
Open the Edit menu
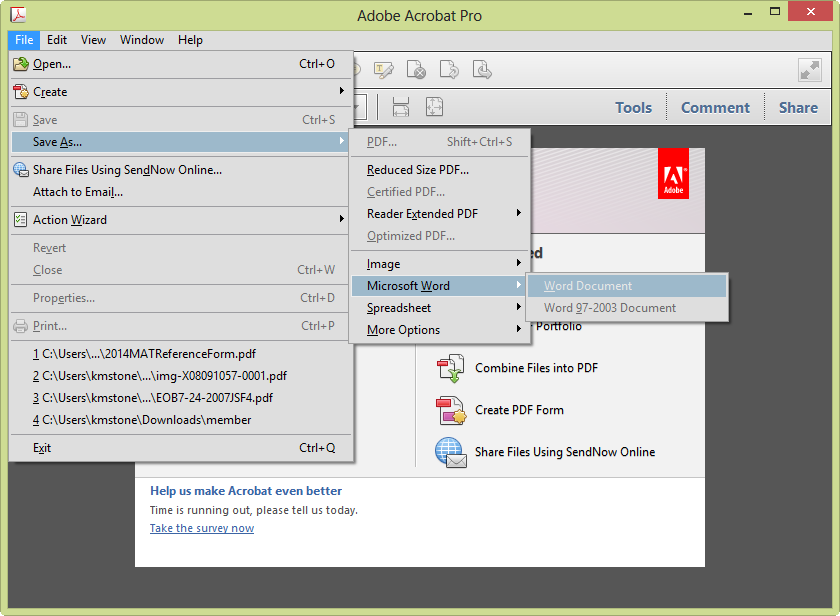(57, 40)
